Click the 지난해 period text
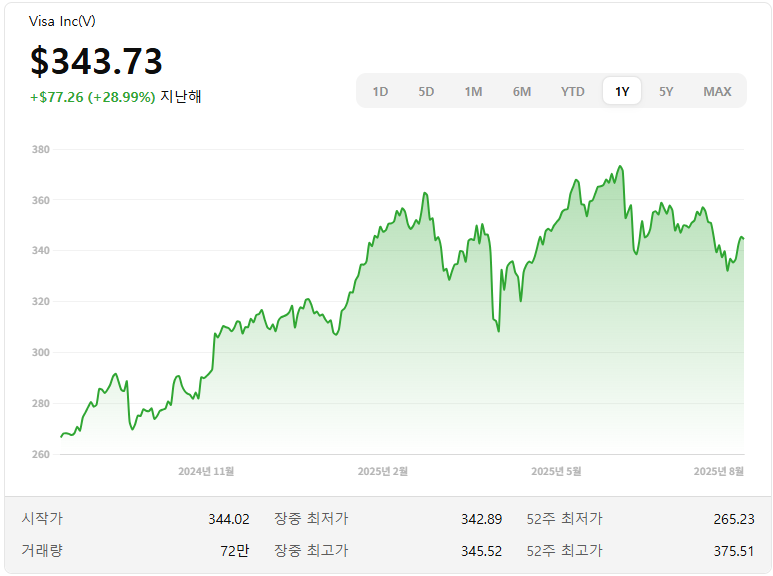 (181, 96)
